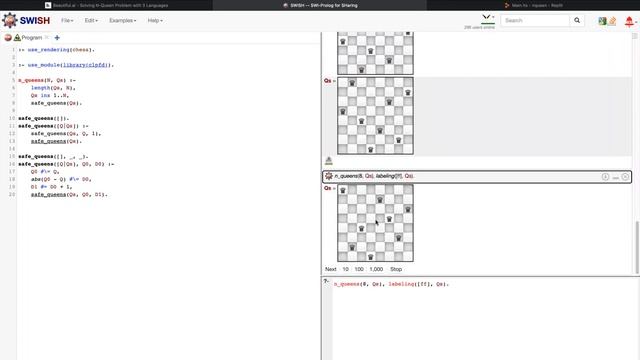The width and height of the screenshot is (640, 360).
Task: Download answers with the runner's arrow icon
Action: click(x=605, y=177)
